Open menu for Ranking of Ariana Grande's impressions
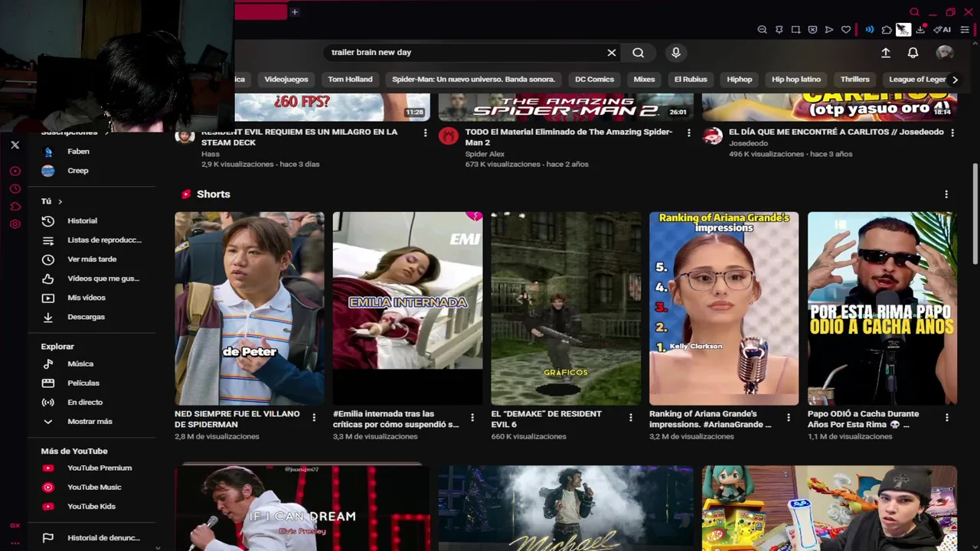 pos(789,418)
